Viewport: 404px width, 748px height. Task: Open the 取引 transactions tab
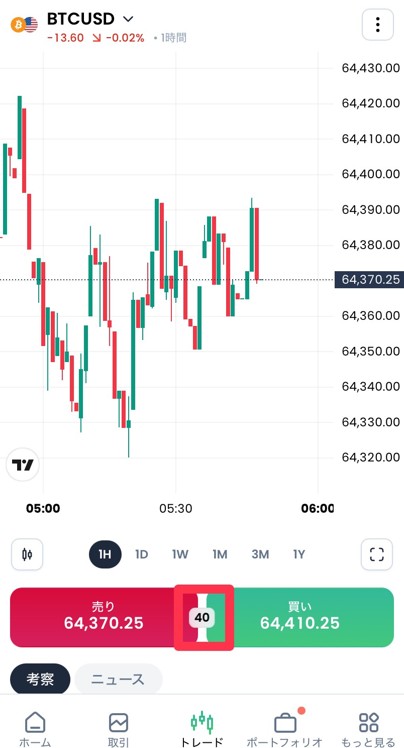[x=118, y=729]
